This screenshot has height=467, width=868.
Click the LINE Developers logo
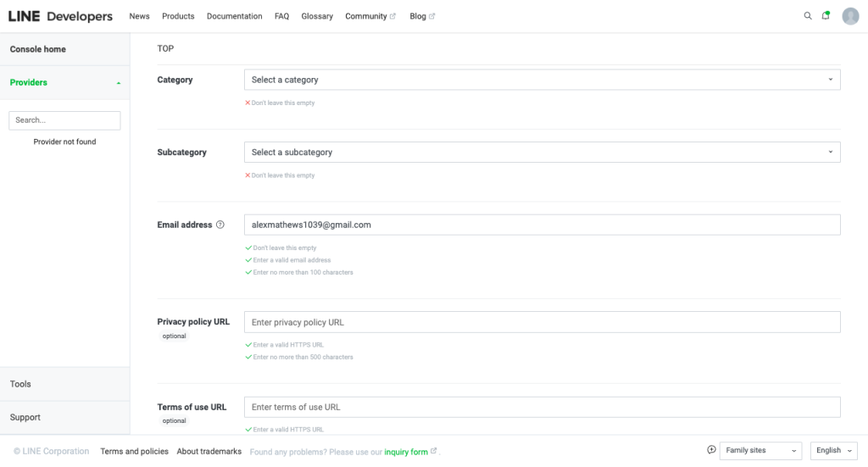pos(60,16)
